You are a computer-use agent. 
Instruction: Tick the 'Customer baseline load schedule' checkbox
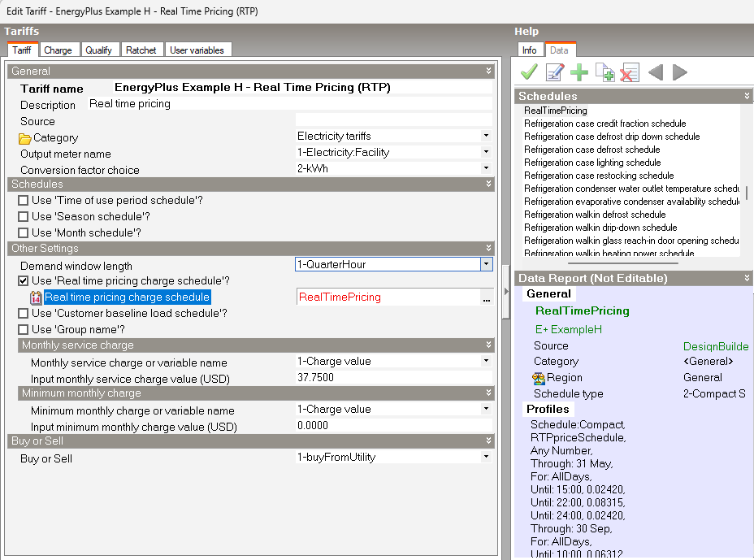click(24, 314)
